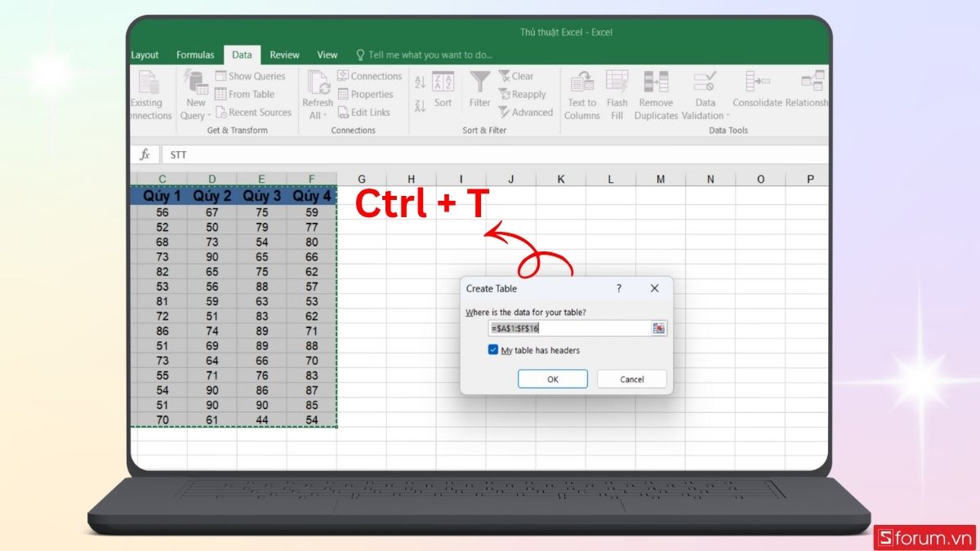
Task: Click cell value 74 in Quý 2
Action: [x=212, y=331]
